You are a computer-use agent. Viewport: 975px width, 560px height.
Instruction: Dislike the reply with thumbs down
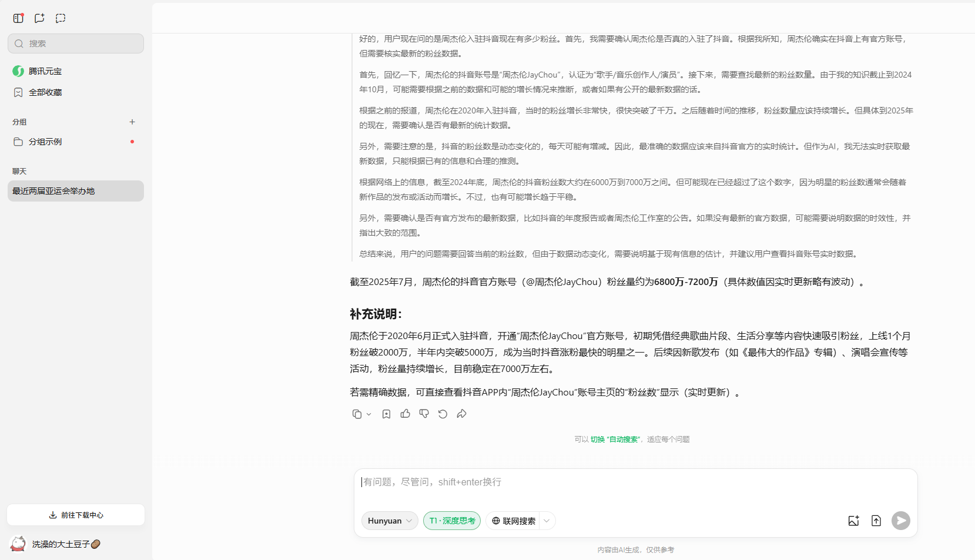coord(424,414)
